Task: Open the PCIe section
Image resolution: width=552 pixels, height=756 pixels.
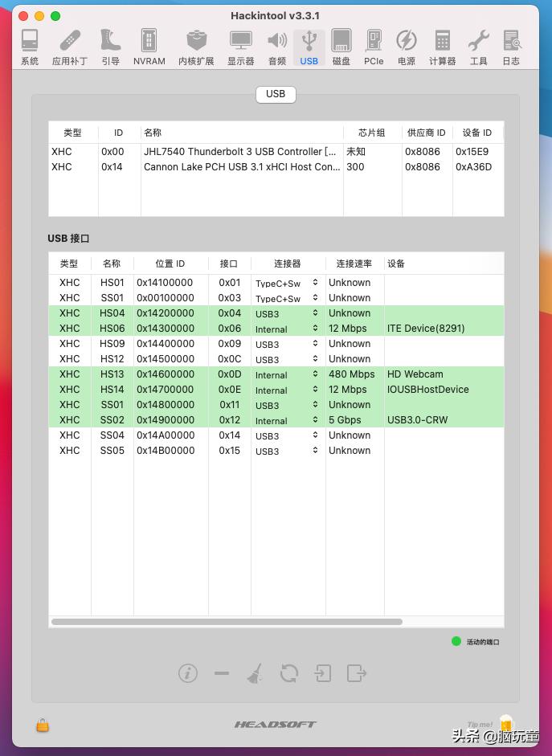Action: click(374, 47)
